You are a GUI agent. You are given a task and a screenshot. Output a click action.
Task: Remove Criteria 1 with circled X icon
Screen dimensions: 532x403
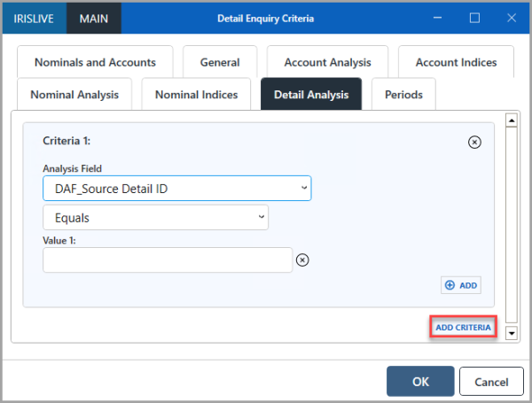click(474, 142)
